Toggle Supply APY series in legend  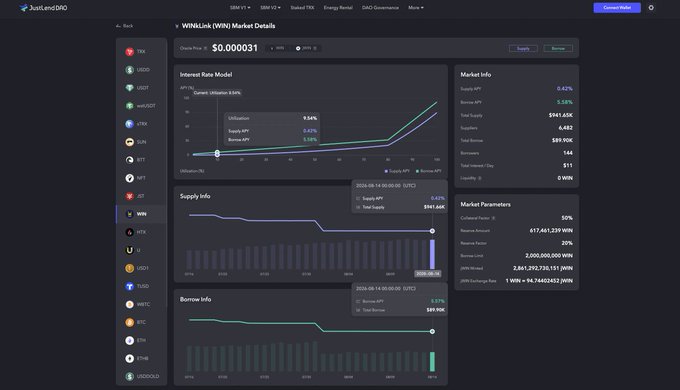[397, 171]
